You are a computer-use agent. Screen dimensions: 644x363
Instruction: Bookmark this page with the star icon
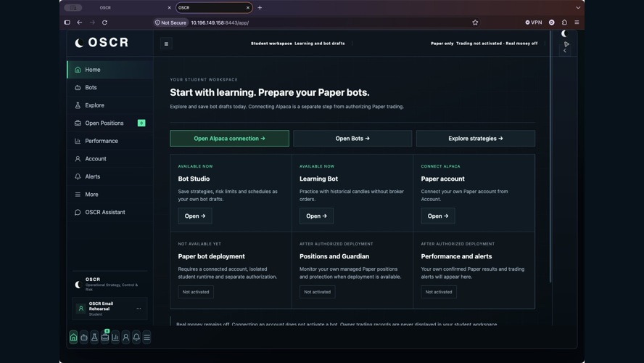point(475,23)
